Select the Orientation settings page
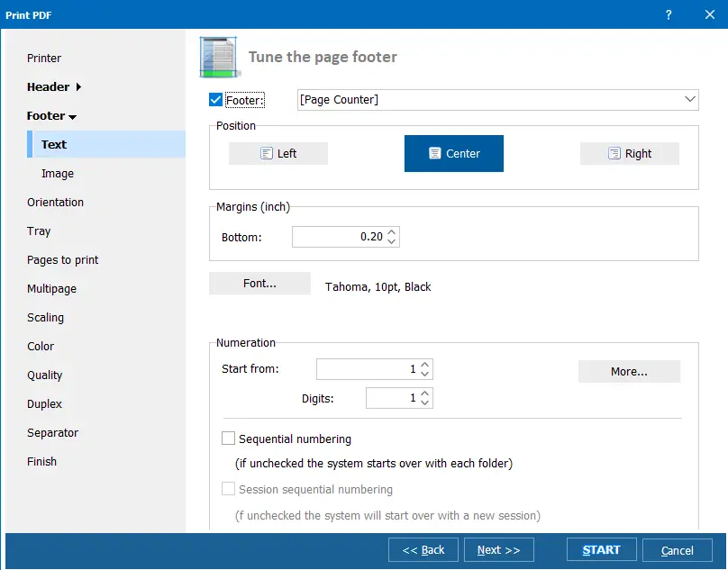The image size is (728, 570). tap(55, 202)
